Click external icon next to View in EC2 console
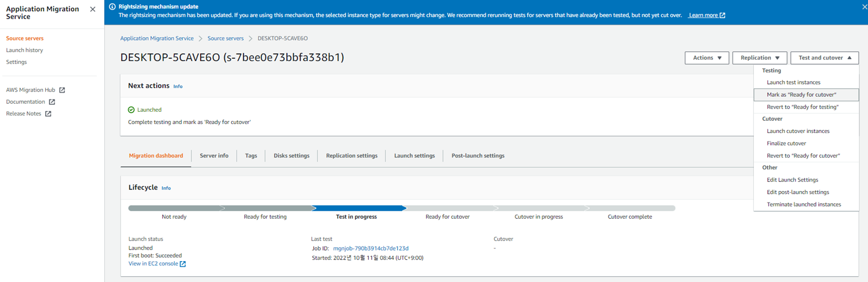The image size is (868, 282). pyautogui.click(x=183, y=264)
